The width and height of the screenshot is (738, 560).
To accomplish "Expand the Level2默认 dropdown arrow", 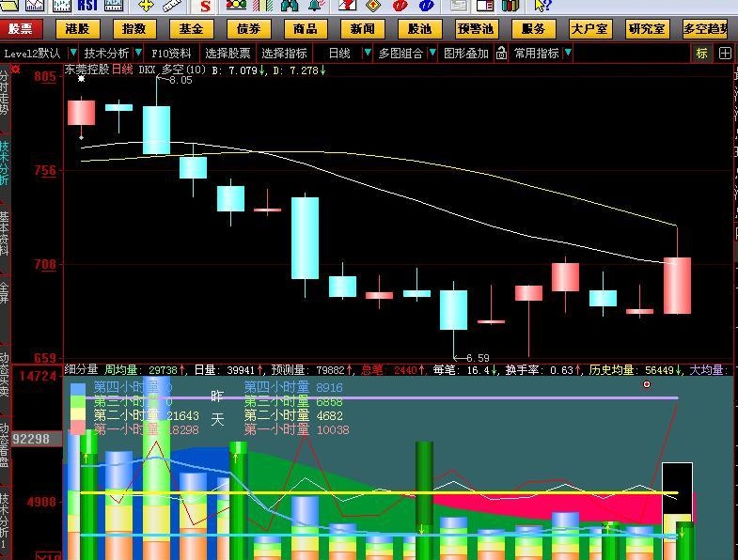I will [x=73, y=53].
